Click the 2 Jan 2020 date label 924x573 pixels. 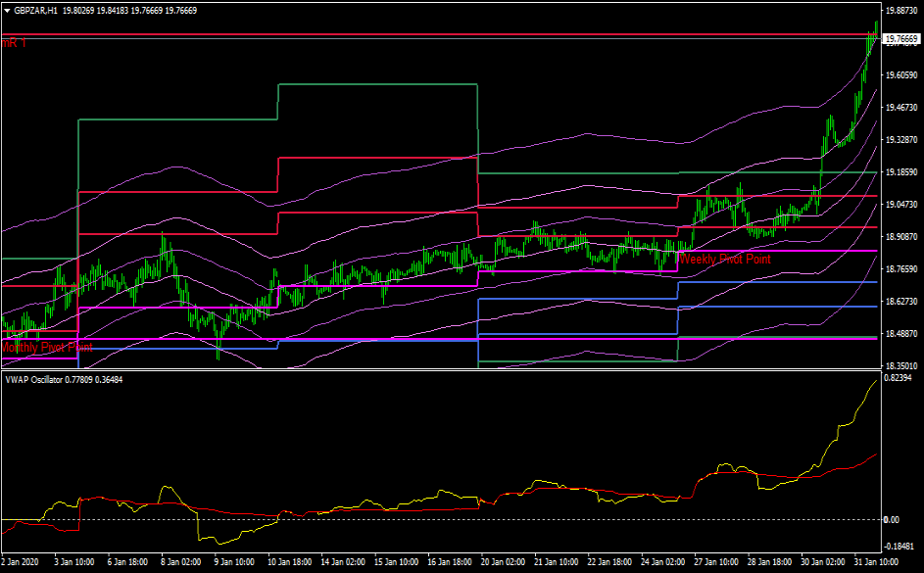click(x=19, y=563)
